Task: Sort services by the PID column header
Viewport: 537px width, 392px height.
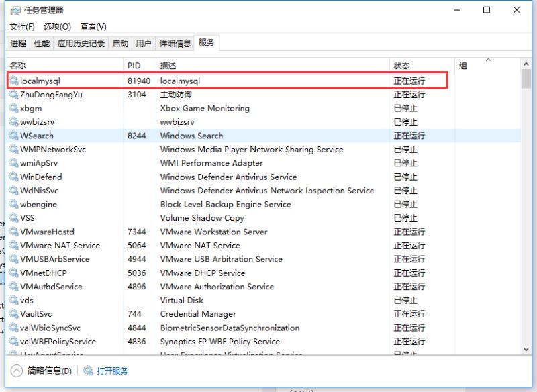Action: coord(134,66)
